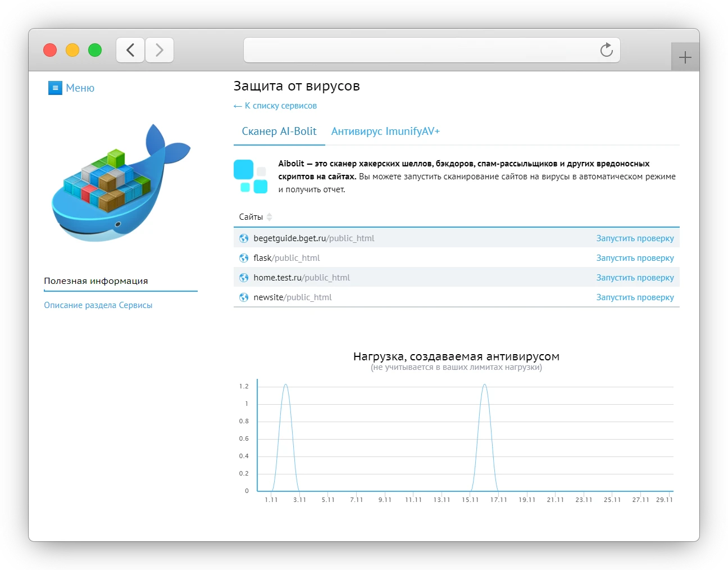Image resolution: width=728 pixels, height=570 pixels.
Task: Open the Антивирус ImunifyAV+ tab
Action: coord(385,132)
